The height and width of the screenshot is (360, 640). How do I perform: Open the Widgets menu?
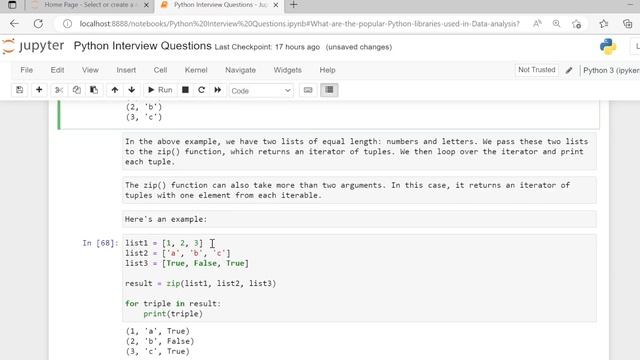[x=287, y=70]
